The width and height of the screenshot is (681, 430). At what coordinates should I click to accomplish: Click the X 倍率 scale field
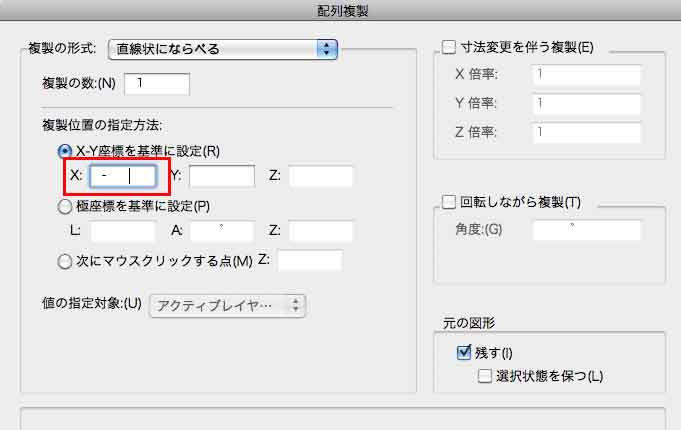point(586,74)
